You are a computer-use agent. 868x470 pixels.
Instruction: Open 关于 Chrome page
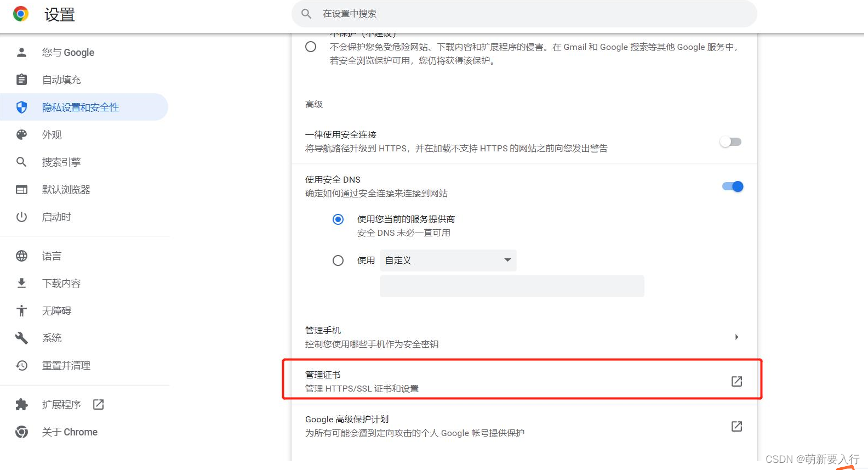point(70,432)
